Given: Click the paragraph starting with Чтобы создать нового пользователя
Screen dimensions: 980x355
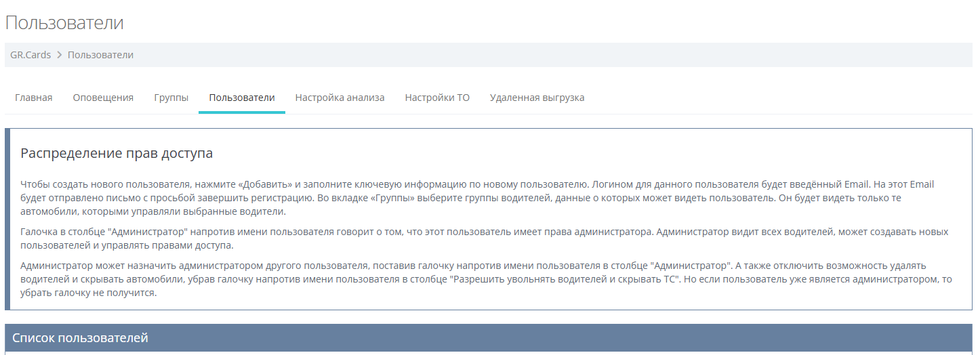Looking at the screenshot, I should point(478,198).
